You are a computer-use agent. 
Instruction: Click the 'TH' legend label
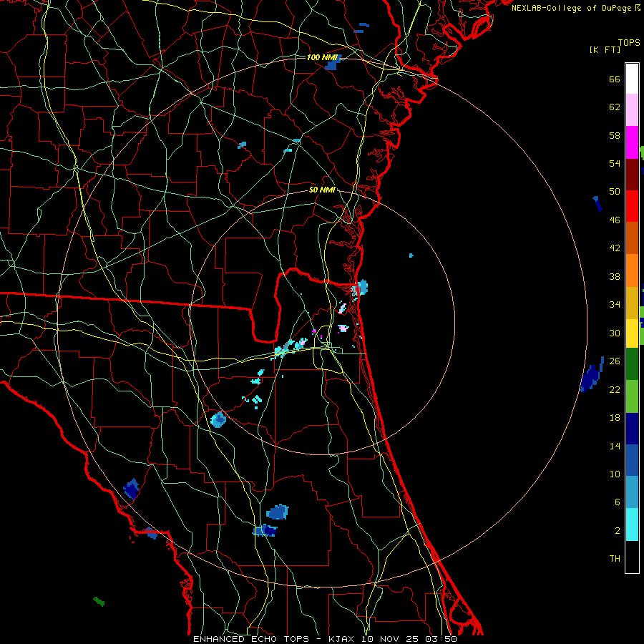pyautogui.click(x=615, y=559)
